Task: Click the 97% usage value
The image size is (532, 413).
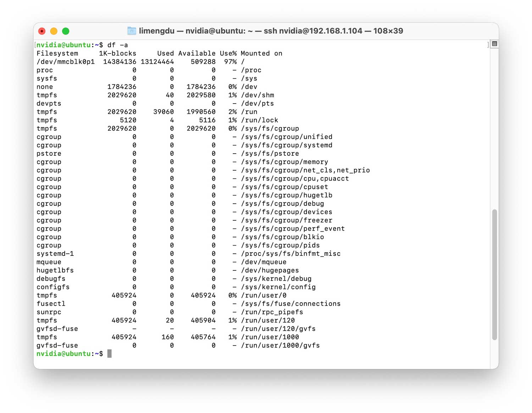Action: coord(230,62)
